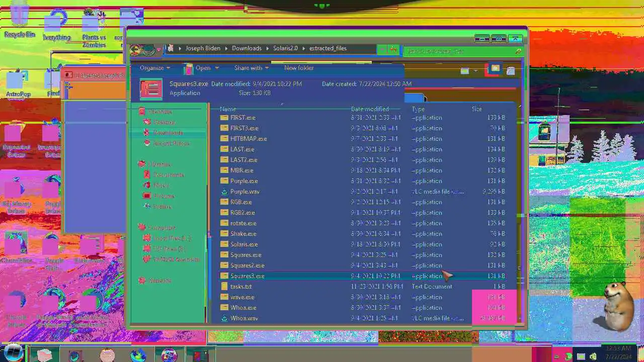Screen dimensions: 644x362
Task: Sort files by Type column
Action: [418, 109]
